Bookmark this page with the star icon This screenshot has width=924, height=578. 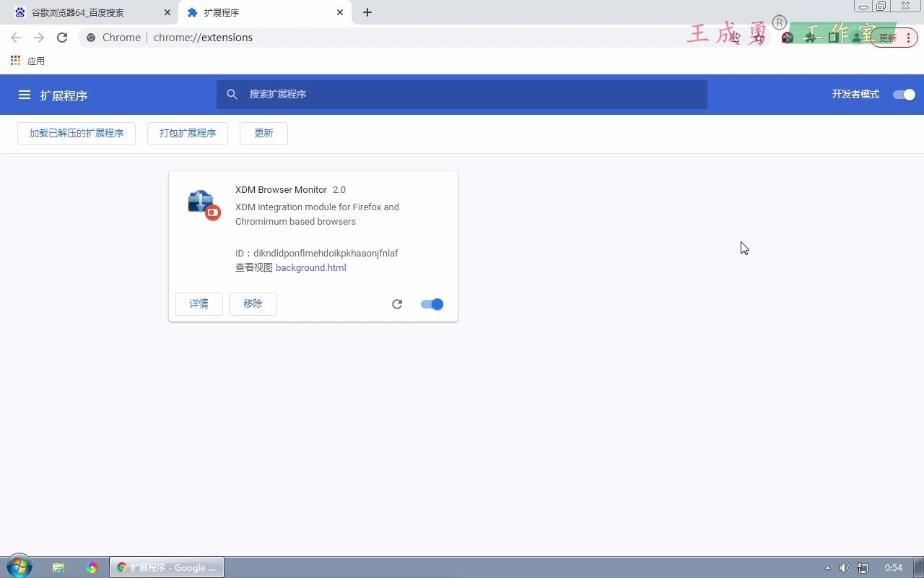pos(759,38)
